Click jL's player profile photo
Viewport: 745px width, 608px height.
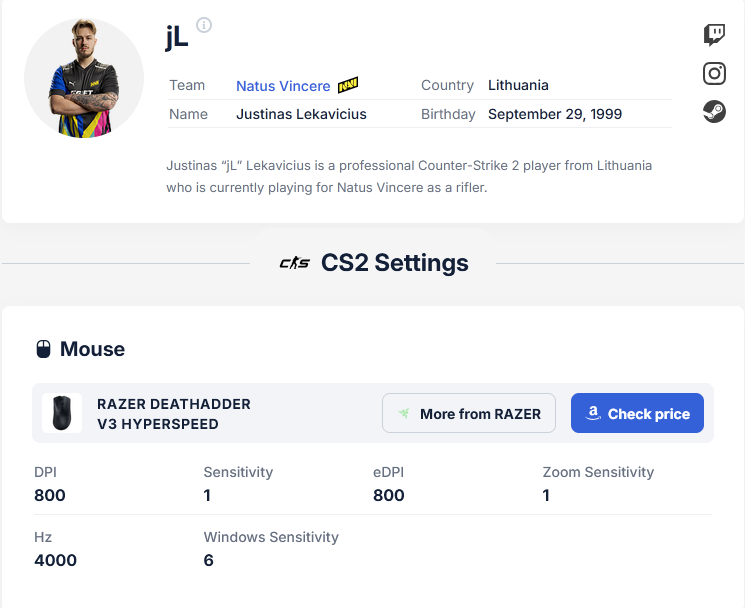84,78
